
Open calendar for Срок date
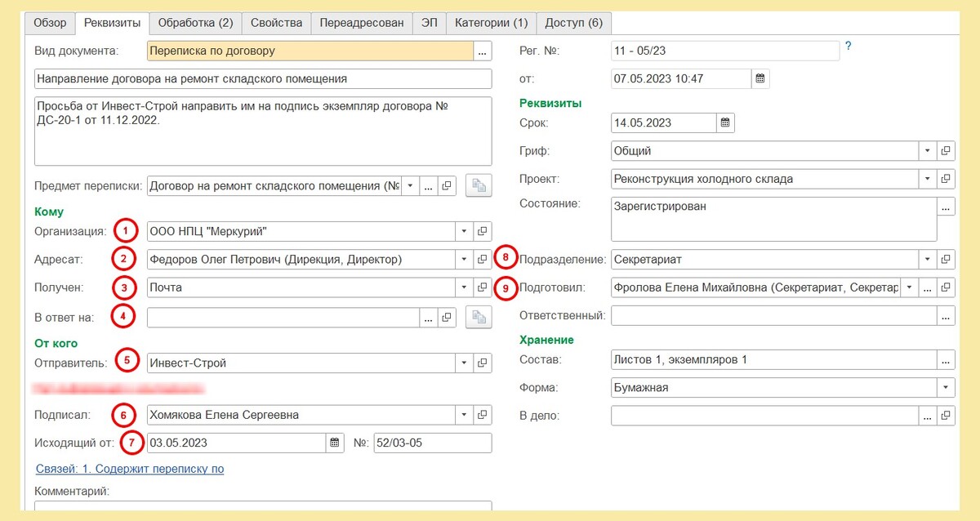(x=725, y=122)
